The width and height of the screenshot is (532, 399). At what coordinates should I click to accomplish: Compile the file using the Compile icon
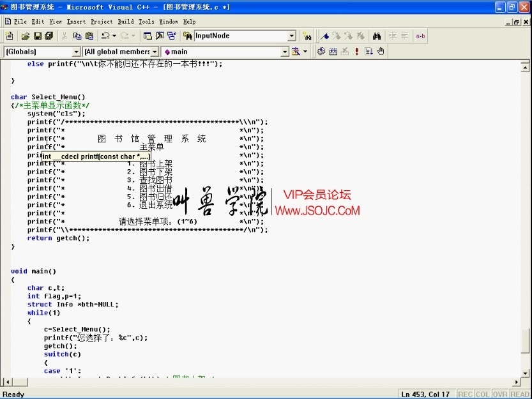(321, 51)
